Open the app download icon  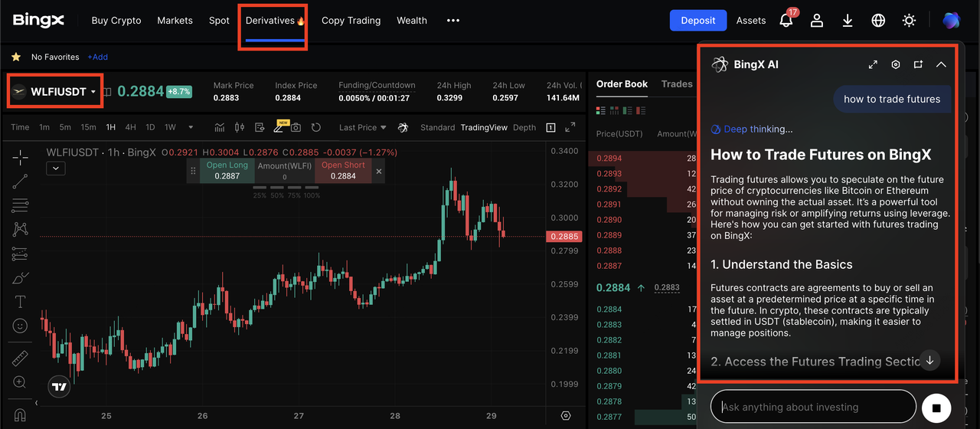click(x=848, y=21)
